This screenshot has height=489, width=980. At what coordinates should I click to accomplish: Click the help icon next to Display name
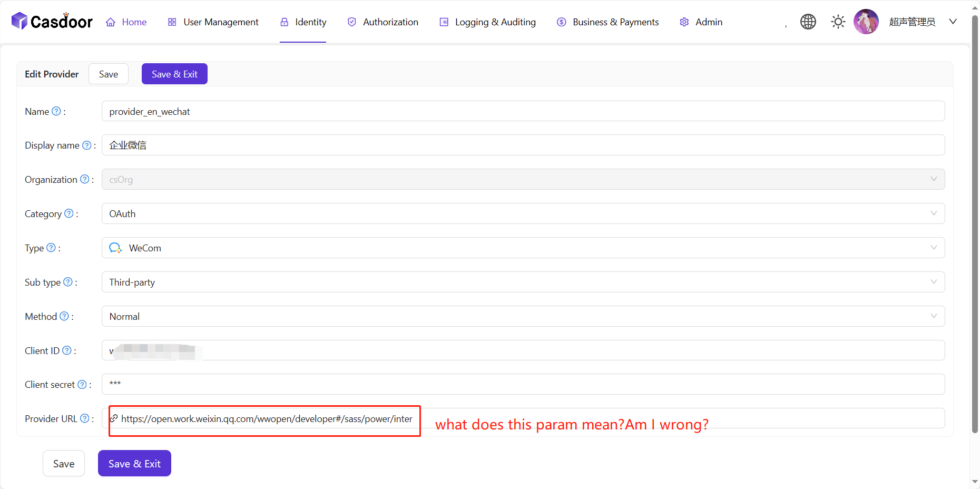tap(87, 145)
